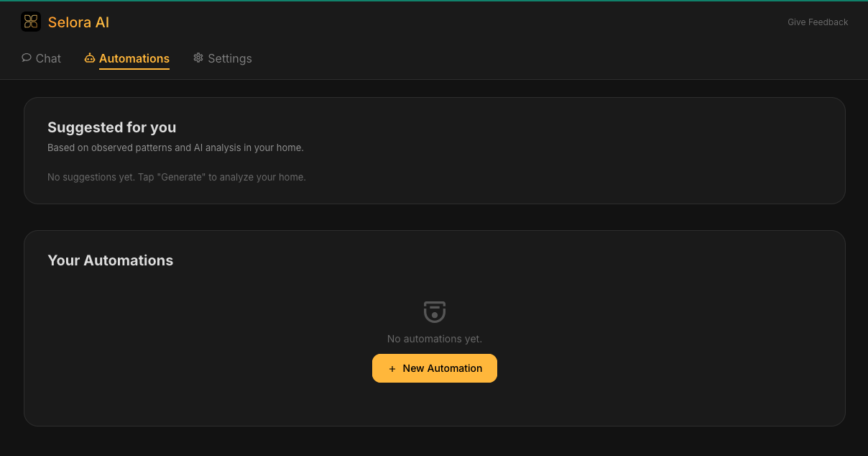868x456 pixels.
Task: Select the Chat icon in the navigation bar
Action: [26, 58]
